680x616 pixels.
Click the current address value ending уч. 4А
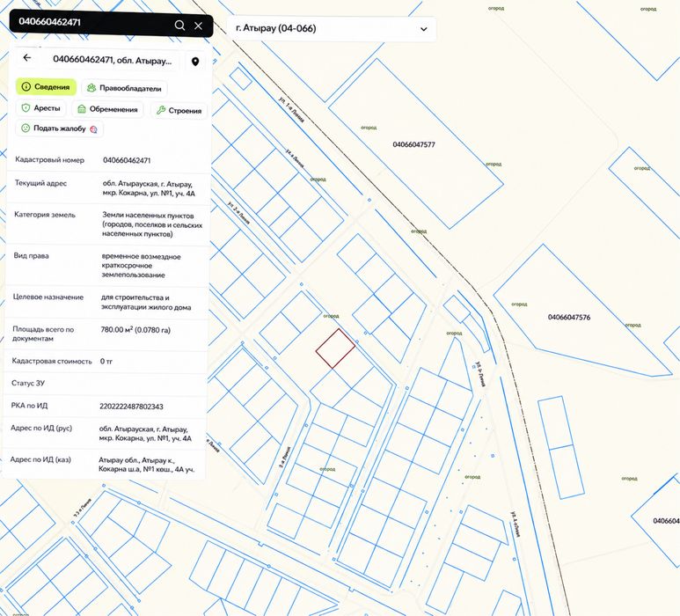[149, 188]
